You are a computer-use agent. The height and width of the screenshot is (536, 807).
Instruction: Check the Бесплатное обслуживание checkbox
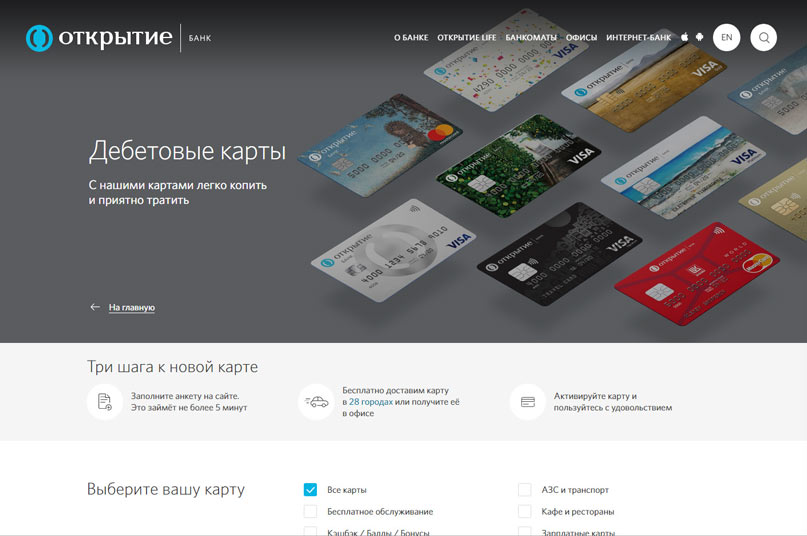coord(310,511)
